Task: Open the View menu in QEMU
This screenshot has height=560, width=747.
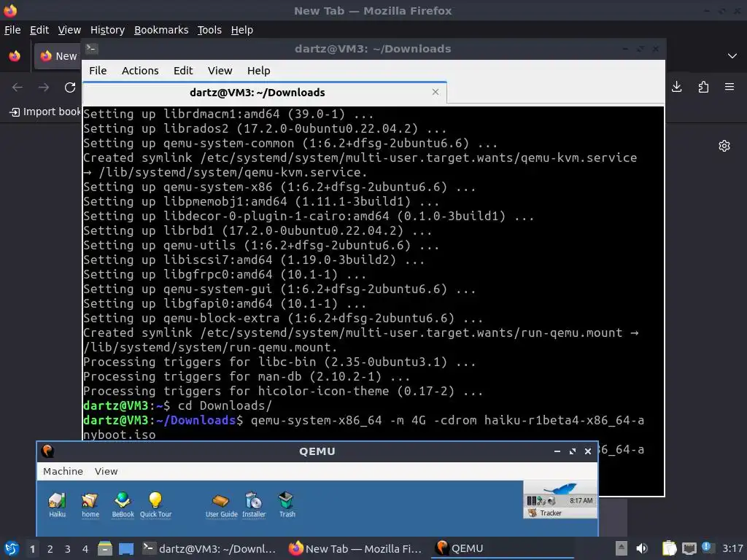Action: 106,471
